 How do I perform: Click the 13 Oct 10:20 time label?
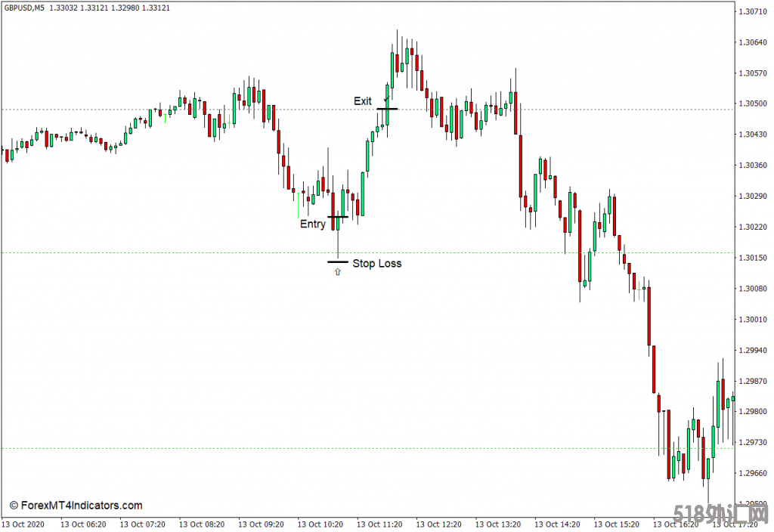tap(320, 524)
